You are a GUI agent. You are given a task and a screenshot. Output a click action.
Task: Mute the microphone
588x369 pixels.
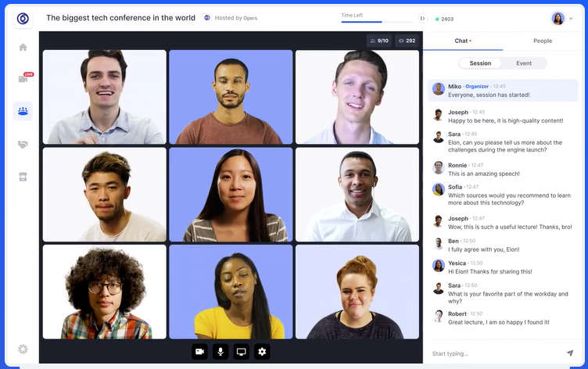coord(220,352)
